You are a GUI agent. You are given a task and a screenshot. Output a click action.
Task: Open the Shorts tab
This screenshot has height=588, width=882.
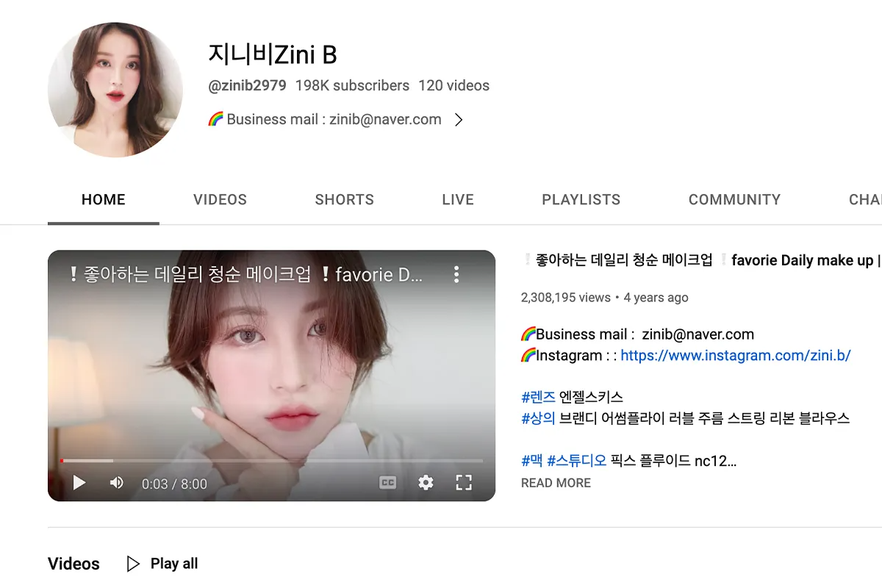[344, 200]
